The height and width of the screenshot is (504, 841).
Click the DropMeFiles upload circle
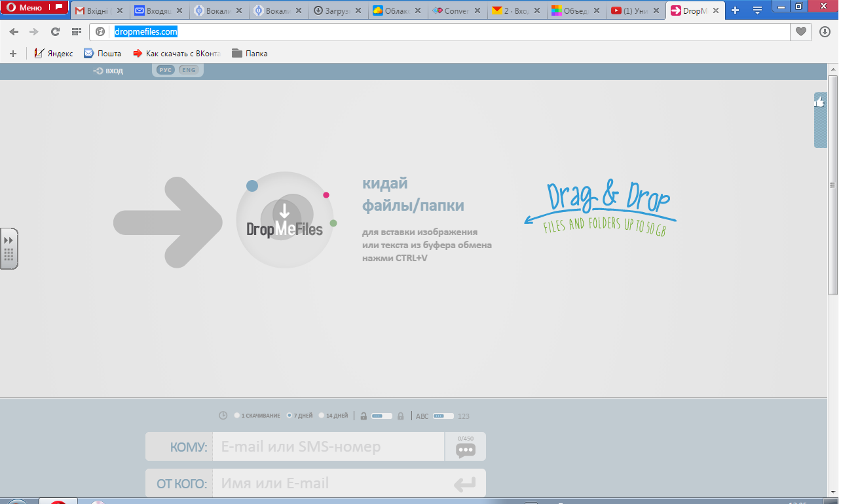coord(285,220)
